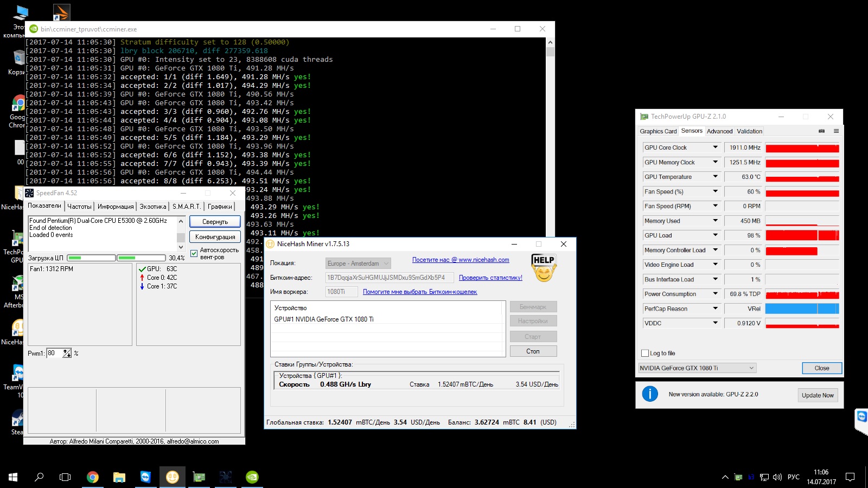Click the ccminer scrollbar up arrow
This screenshot has width=868, height=488.
[550, 42]
